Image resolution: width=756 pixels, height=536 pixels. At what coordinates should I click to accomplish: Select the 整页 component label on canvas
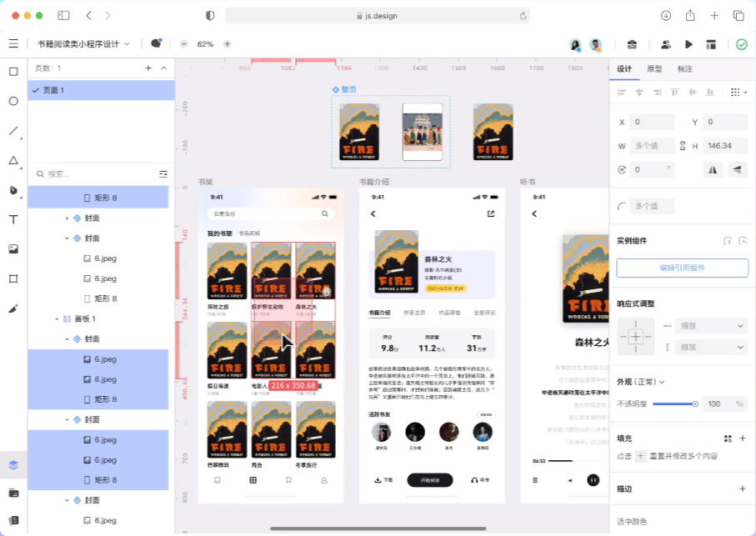pos(345,89)
